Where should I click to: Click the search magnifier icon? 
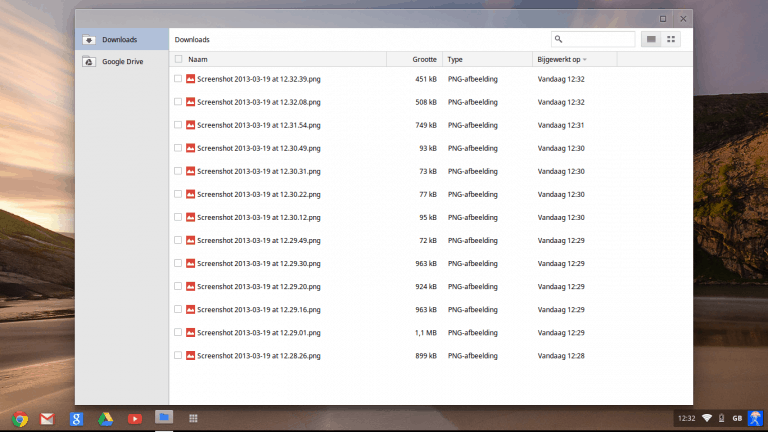(x=558, y=39)
